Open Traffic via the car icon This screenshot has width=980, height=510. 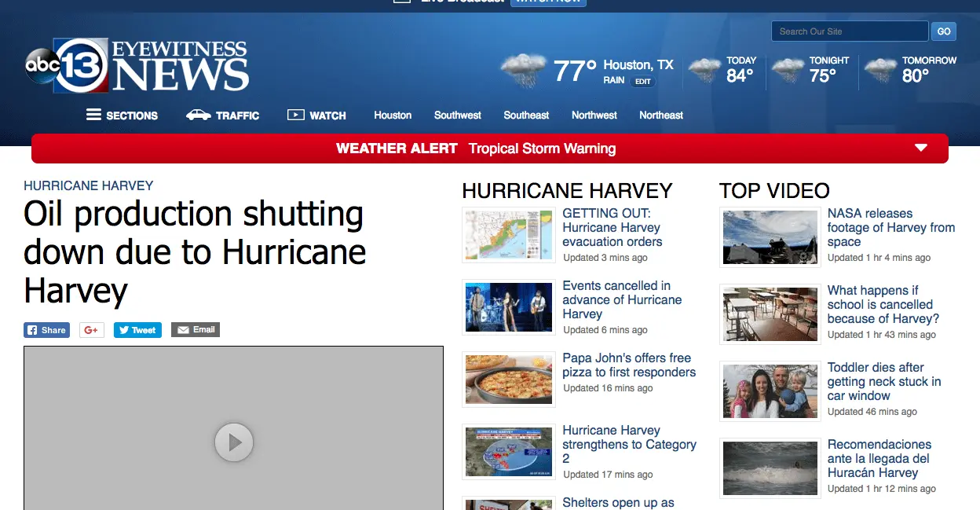[198, 116]
